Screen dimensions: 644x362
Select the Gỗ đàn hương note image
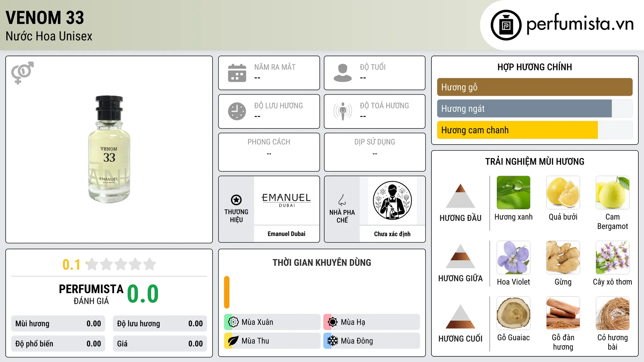(x=563, y=313)
